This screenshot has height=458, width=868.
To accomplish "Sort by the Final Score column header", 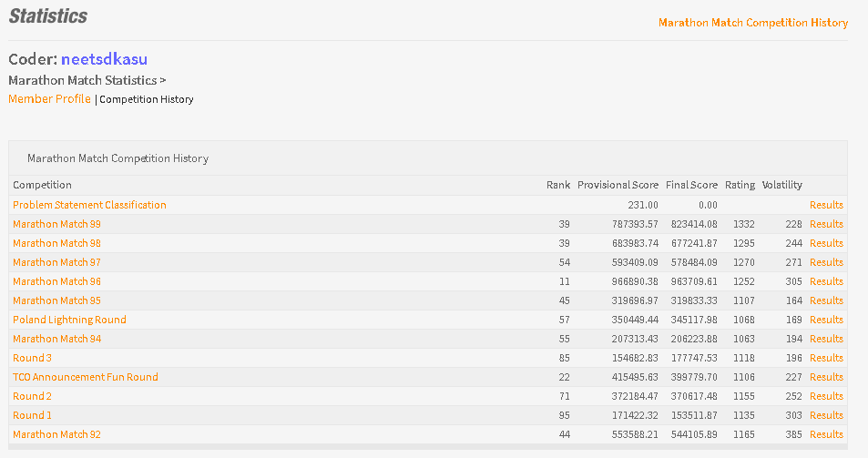I will 691,185.
